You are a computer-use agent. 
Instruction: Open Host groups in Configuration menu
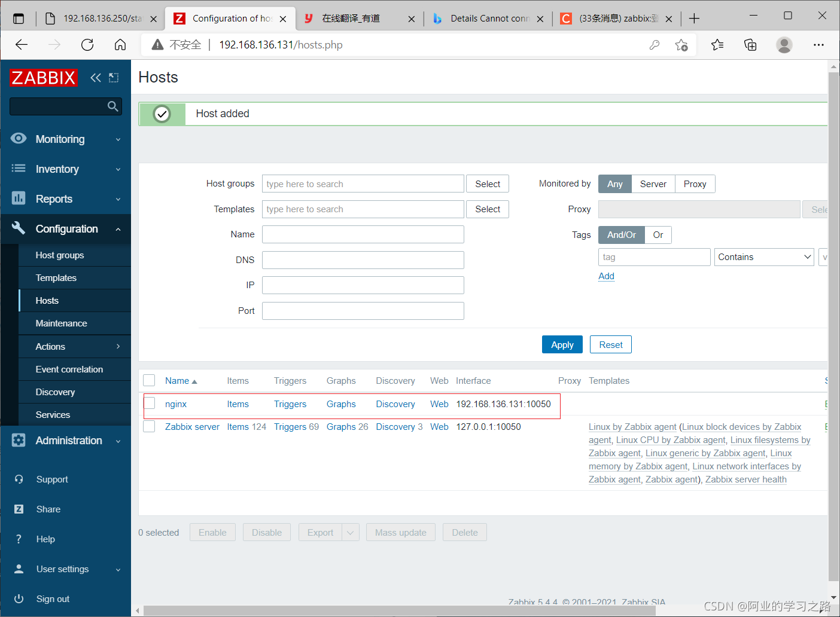(60, 255)
